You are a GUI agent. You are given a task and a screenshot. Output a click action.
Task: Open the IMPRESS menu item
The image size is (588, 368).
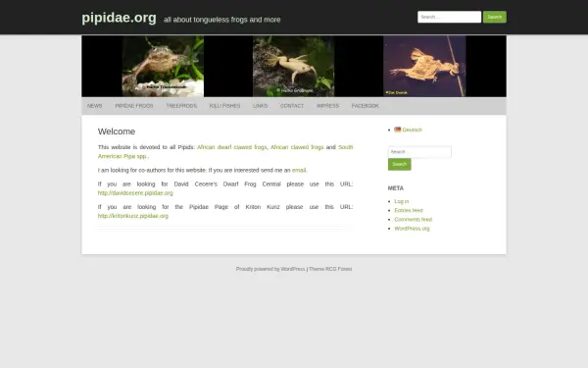tap(327, 106)
